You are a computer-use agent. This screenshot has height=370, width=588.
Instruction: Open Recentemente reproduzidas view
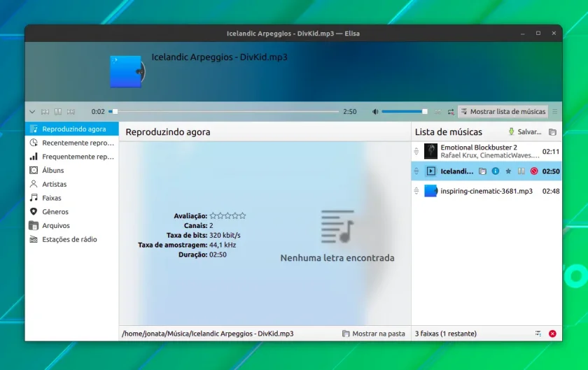tap(72, 143)
